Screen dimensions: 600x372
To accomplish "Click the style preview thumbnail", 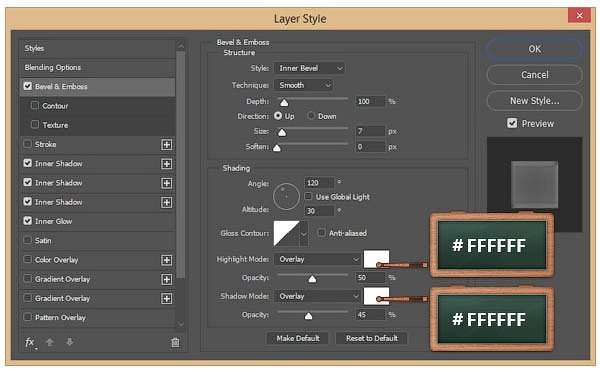I will (x=535, y=184).
